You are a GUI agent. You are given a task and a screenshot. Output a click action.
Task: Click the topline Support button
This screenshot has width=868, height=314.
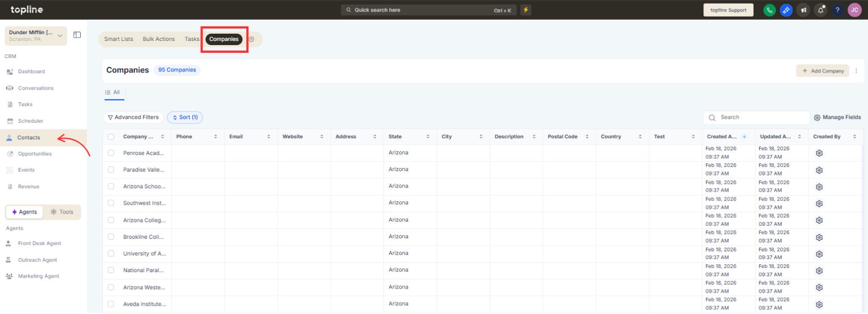728,10
